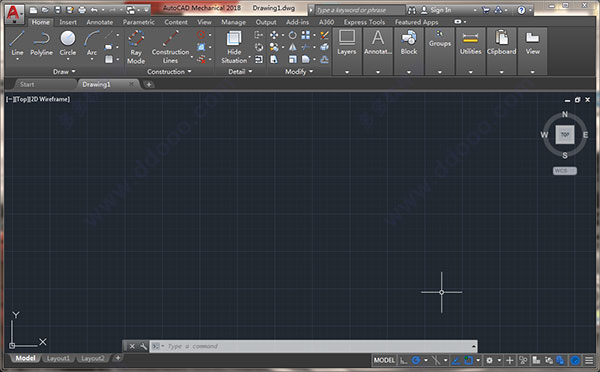Screen dimensions: 600x372
Task: Click the Plot printer icon
Action: [x=82, y=10]
